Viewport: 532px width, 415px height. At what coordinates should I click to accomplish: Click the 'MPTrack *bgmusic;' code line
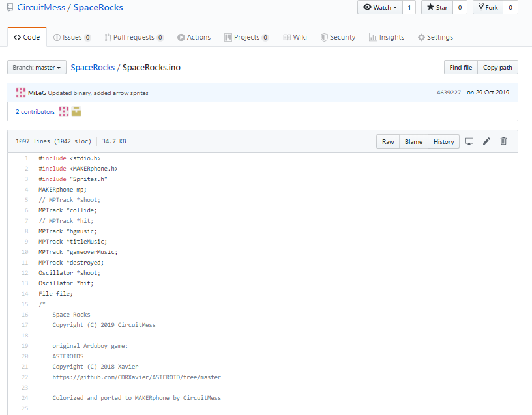pyautogui.click(x=68, y=231)
